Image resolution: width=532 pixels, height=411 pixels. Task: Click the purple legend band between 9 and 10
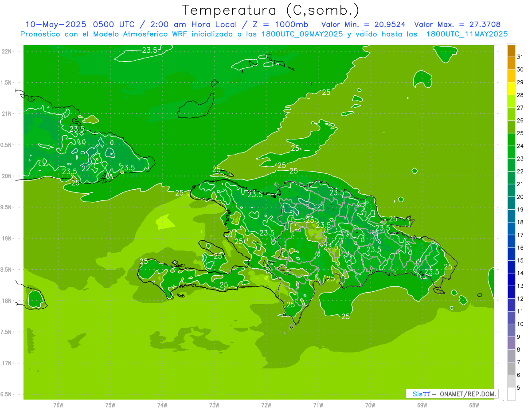coord(511,330)
